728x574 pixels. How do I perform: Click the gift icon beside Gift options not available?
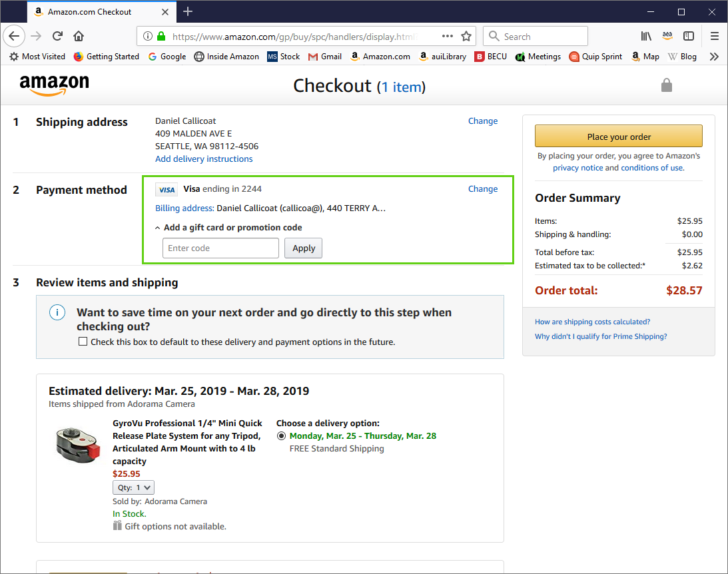(117, 526)
